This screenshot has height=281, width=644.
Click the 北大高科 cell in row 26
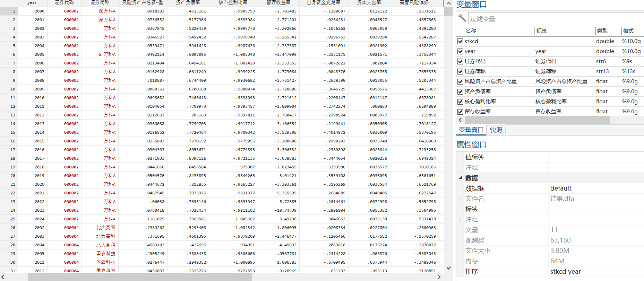click(100, 228)
